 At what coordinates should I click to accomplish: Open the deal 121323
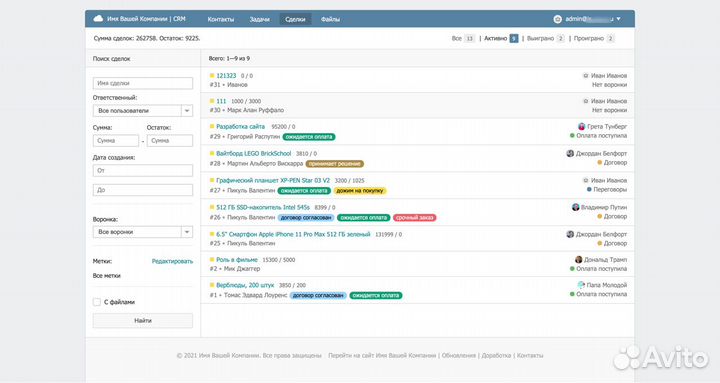(226, 76)
